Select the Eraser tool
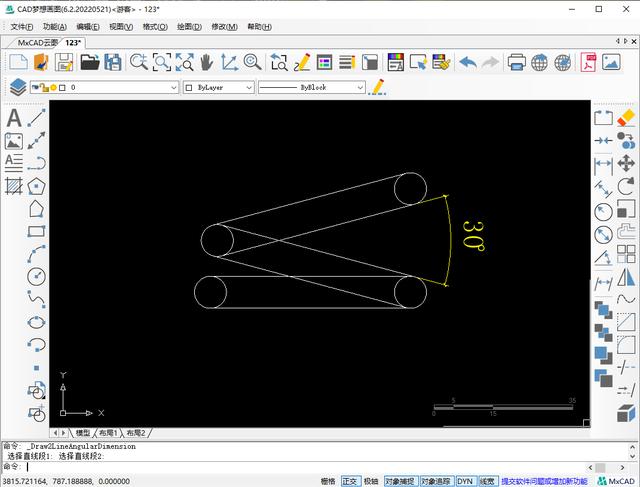The height and width of the screenshot is (487, 640). click(626, 118)
